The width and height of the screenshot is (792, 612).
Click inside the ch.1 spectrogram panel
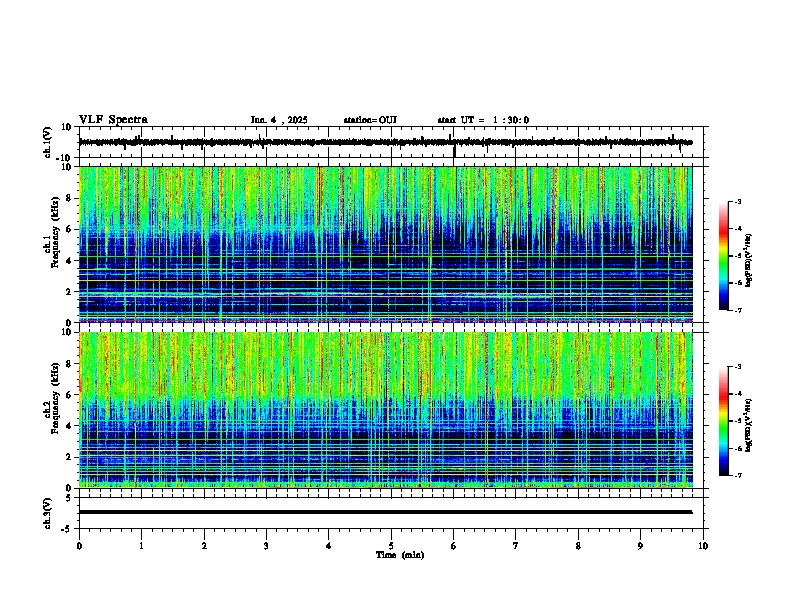pyautogui.click(x=385, y=244)
